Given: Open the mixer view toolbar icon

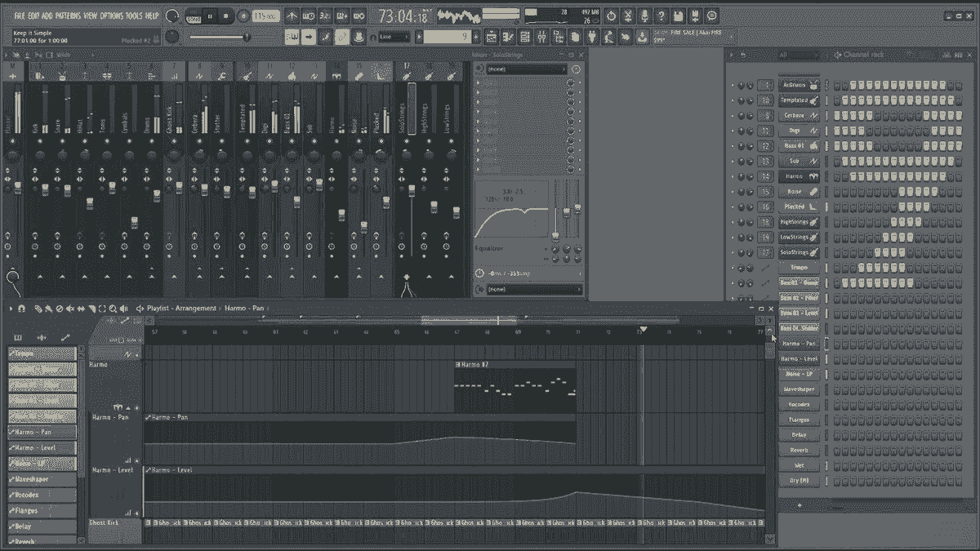Looking at the screenshot, I should click(541, 37).
